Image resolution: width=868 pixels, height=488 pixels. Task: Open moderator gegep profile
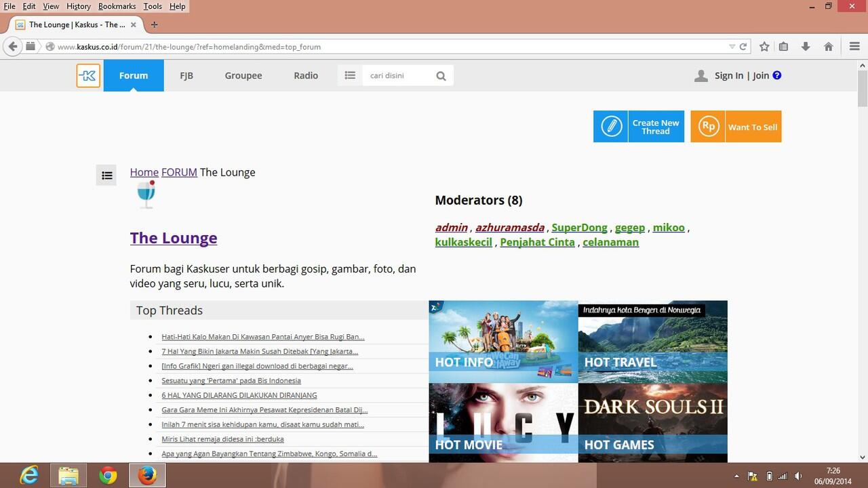[630, 228]
